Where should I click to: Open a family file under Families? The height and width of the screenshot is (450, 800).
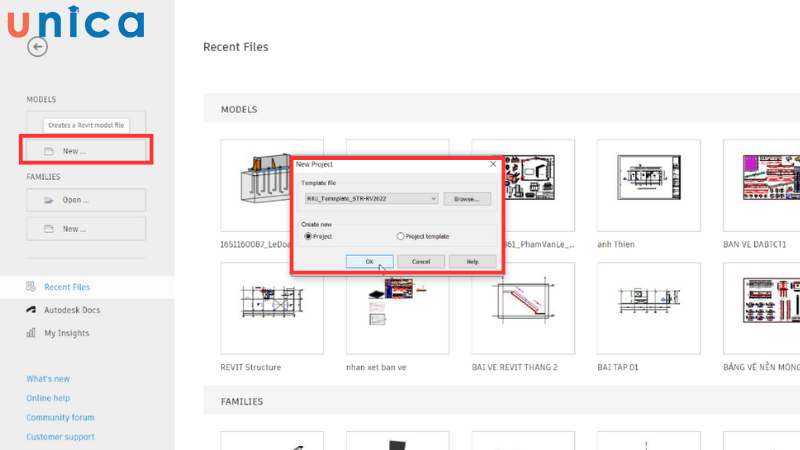86,200
